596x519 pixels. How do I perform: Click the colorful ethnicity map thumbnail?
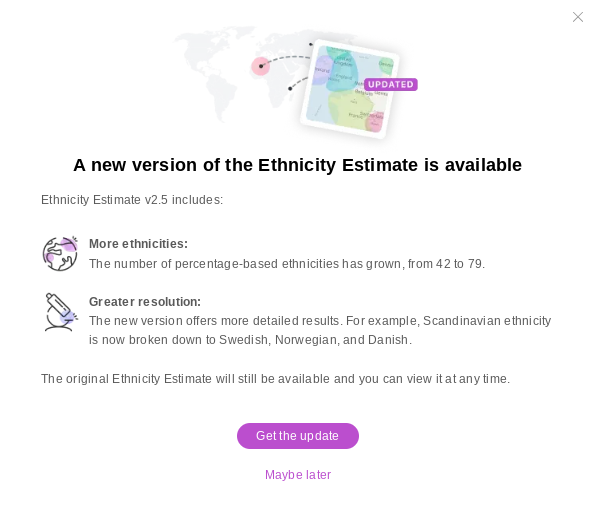[350, 89]
